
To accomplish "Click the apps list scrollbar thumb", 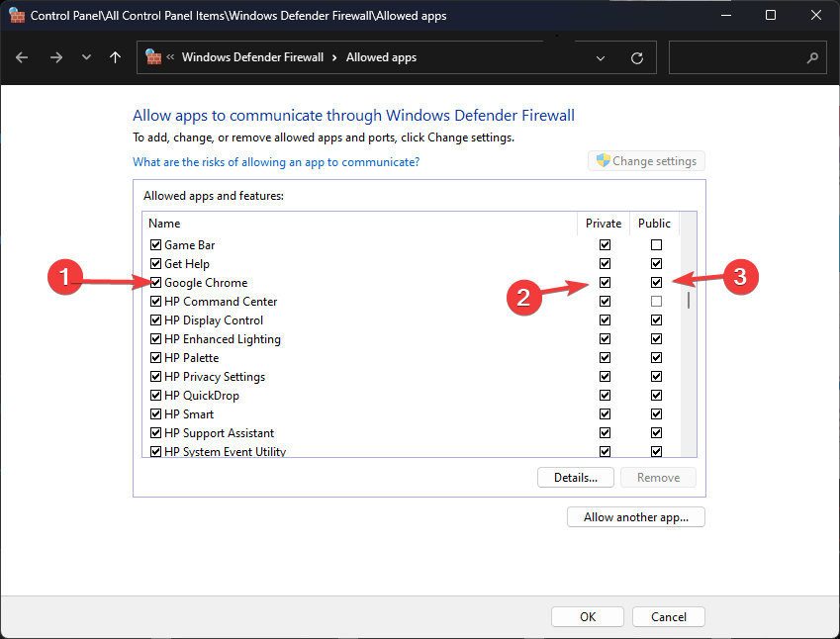I will pos(689,300).
